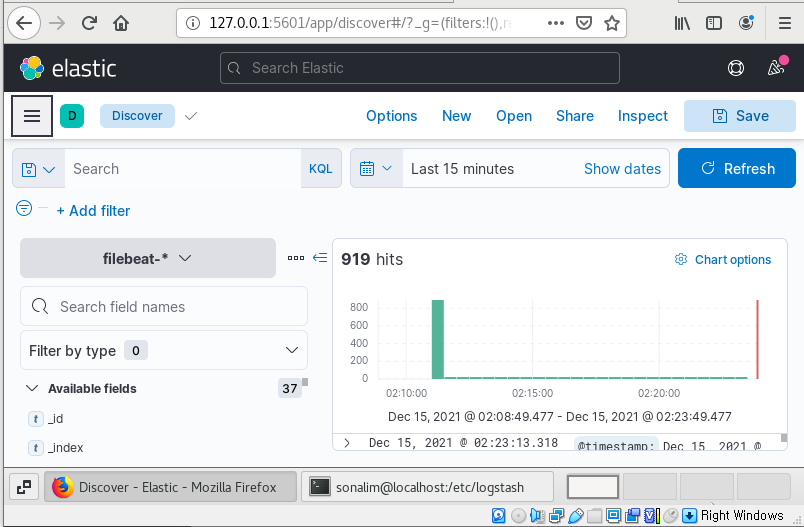Screen dimensions: 804x527
Task: Open Filter by type dropdown
Action: click(164, 350)
